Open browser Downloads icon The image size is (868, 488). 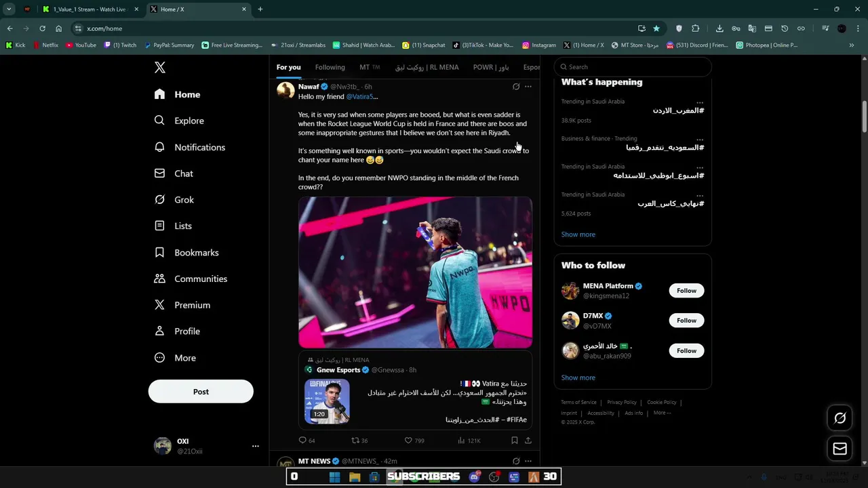coord(719,28)
